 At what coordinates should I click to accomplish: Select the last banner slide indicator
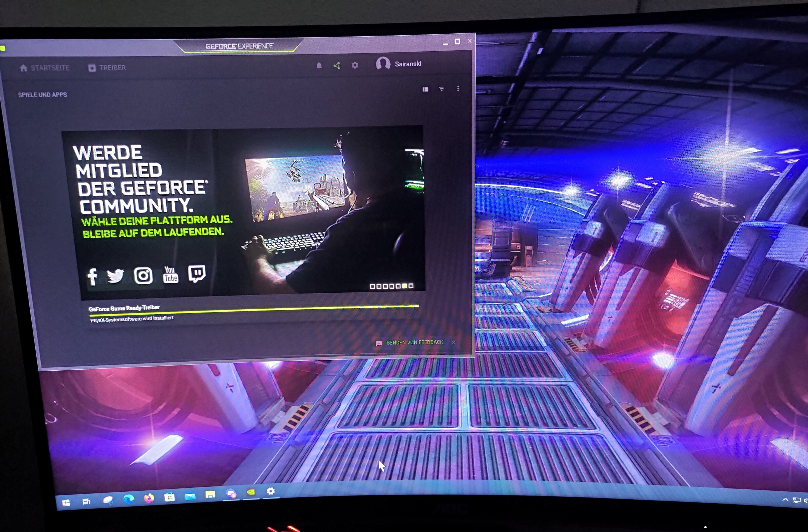tap(411, 286)
